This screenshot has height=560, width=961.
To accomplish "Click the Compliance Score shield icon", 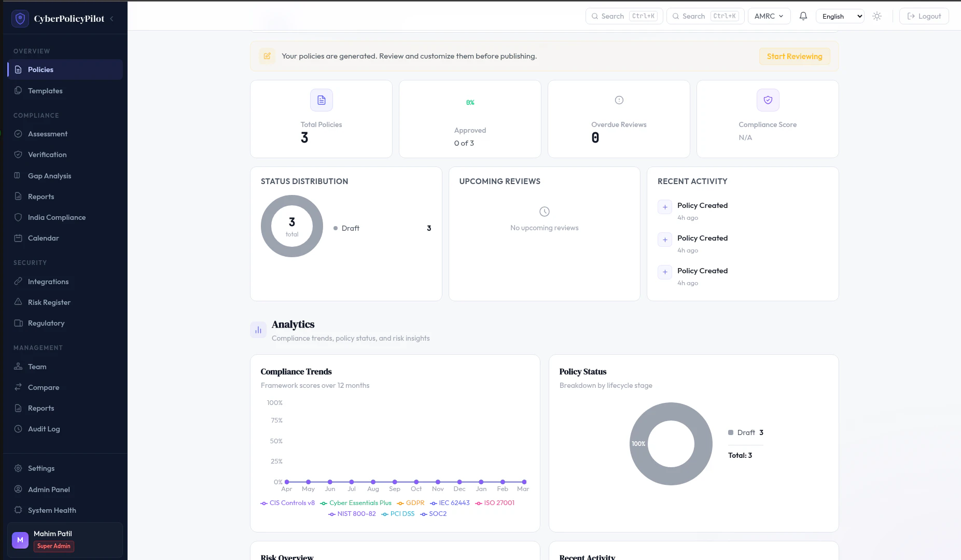I will click(x=768, y=100).
